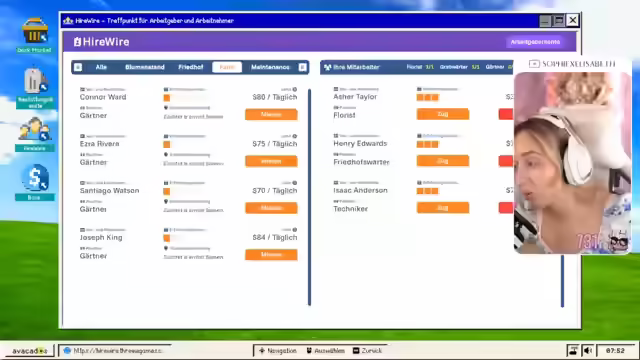Screen dimensions: 640x360
Task: Click the location pin icon in Connor Ward's row
Action: pos(166,108)
